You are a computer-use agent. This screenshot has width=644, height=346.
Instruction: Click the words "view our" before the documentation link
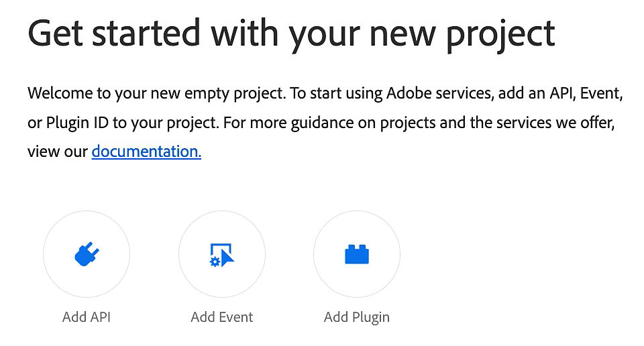[58, 152]
